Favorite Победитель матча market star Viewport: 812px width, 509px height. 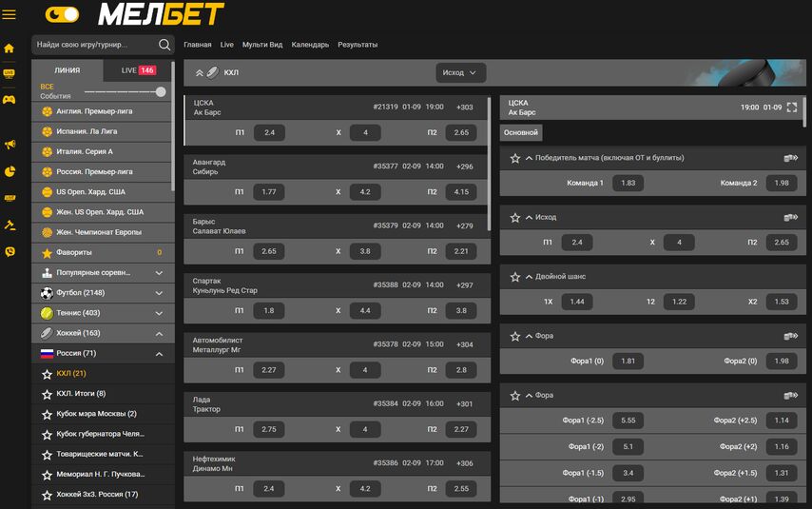(x=514, y=159)
